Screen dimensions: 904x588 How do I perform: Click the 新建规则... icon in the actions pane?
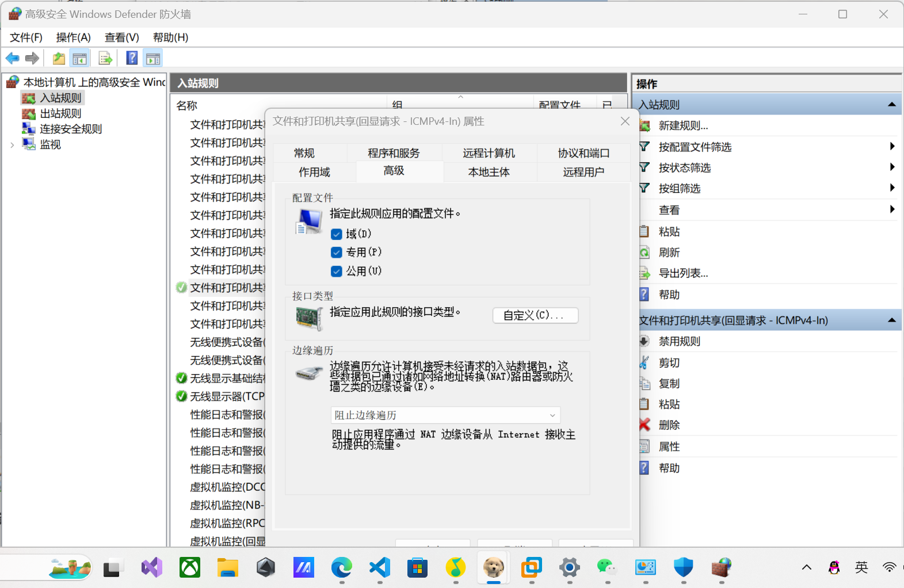coord(645,125)
